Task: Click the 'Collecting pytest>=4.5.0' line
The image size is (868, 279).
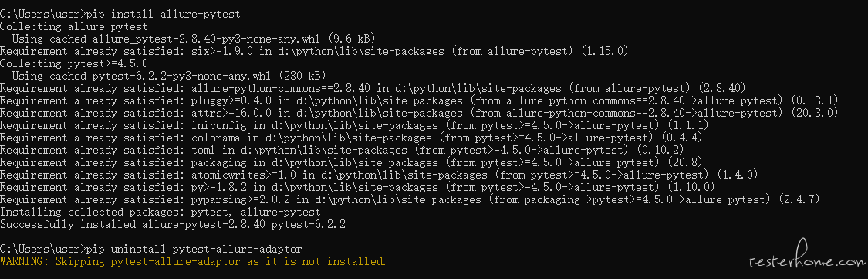Action: (74, 64)
